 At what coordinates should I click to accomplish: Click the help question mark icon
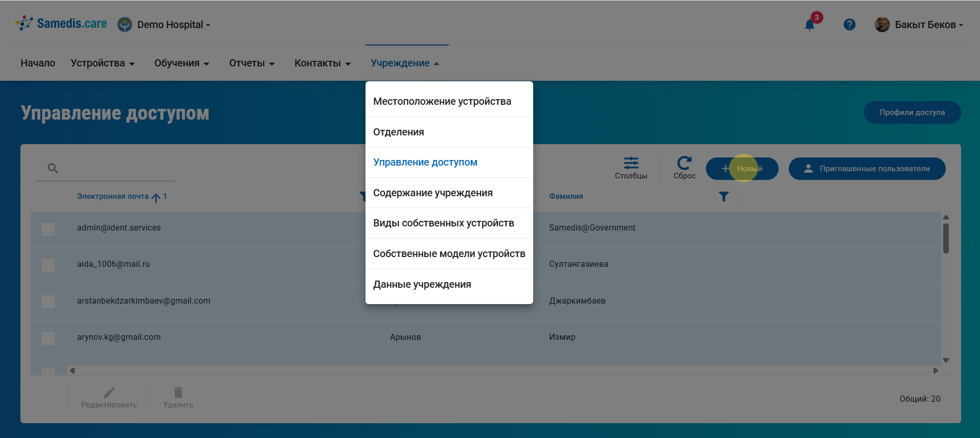[849, 25]
